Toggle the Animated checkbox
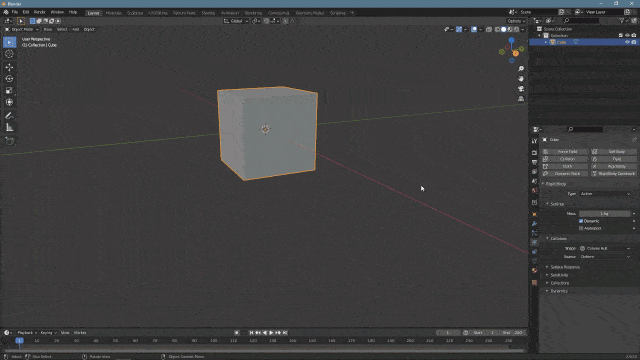640x360 pixels. 581,228
